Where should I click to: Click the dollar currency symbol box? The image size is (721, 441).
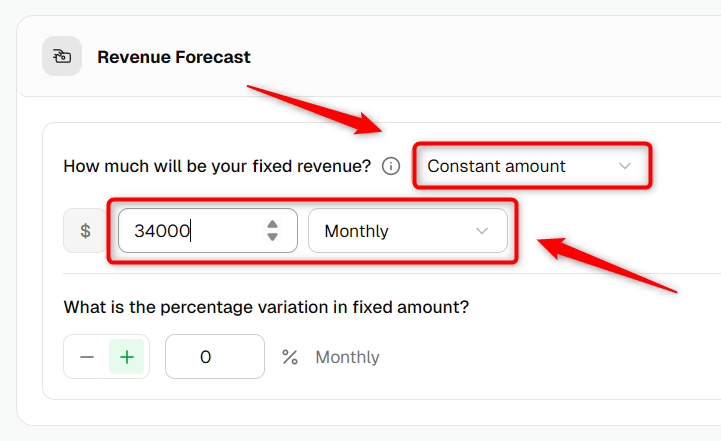85,230
